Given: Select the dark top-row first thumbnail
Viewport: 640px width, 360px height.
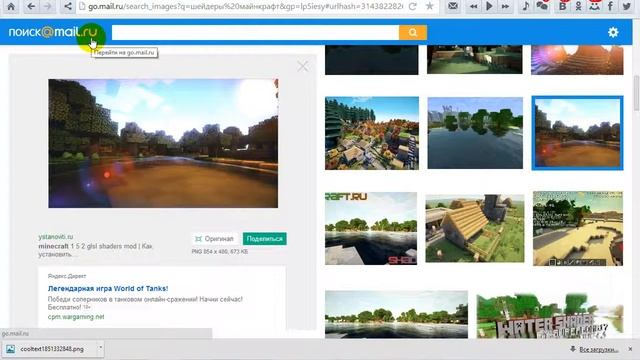Looking at the screenshot, I should click(371, 60).
